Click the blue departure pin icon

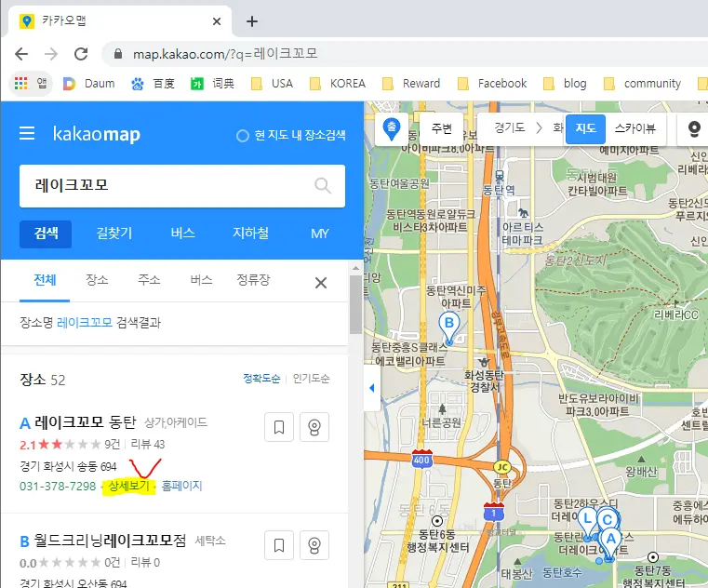[392, 128]
